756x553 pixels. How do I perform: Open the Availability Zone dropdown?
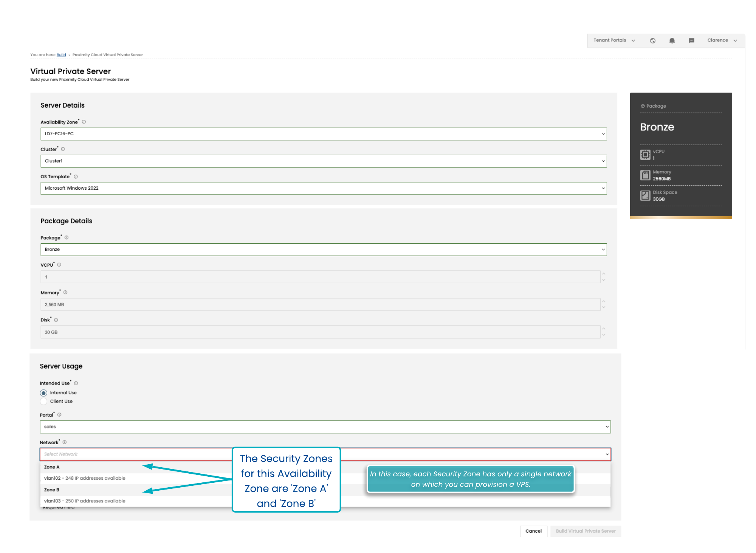[x=324, y=134]
